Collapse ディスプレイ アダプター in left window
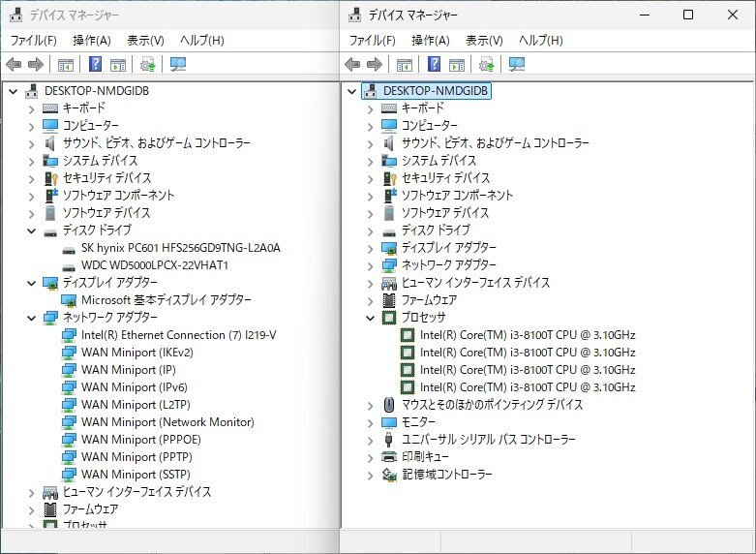 tap(32, 283)
